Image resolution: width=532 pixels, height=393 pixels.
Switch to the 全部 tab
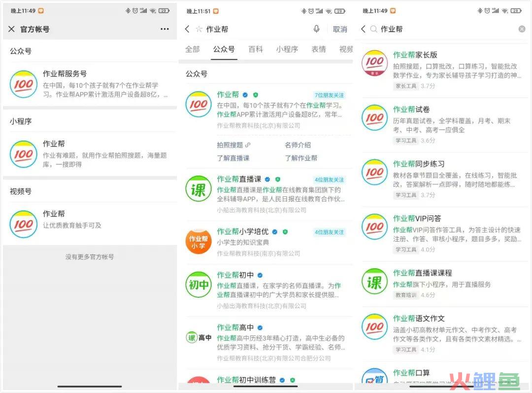point(193,49)
